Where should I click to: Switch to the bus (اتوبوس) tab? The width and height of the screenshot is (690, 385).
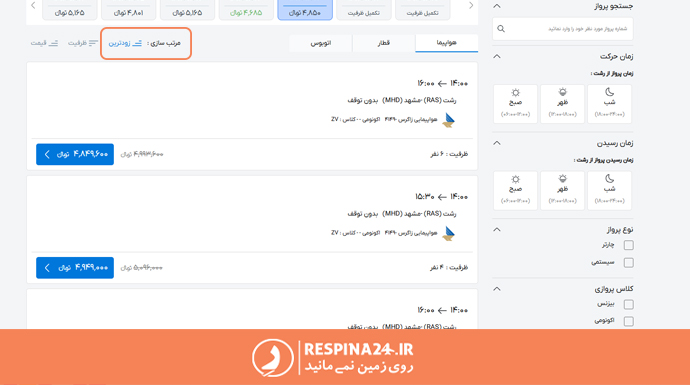pos(321,43)
